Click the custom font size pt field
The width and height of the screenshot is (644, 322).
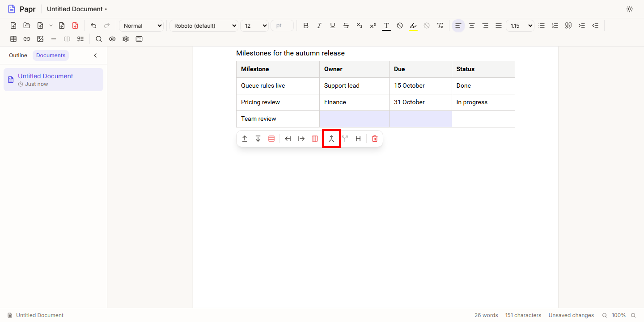pyautogui.click(x=282, y=25)
